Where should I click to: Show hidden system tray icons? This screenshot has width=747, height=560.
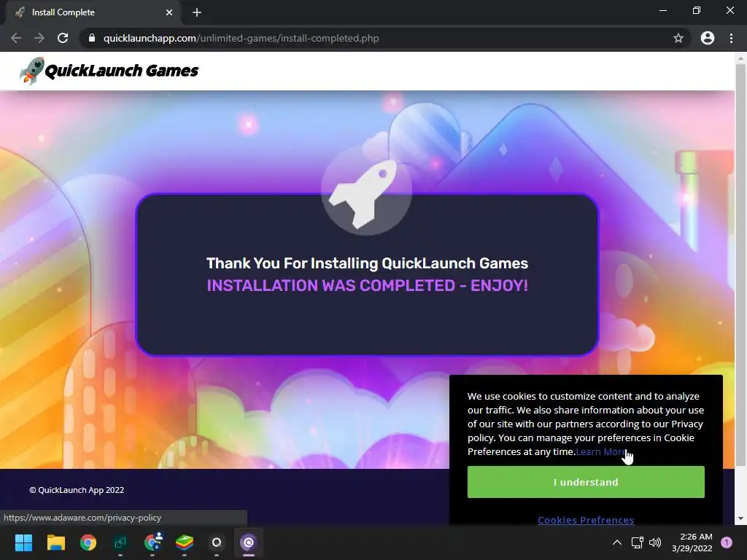(x=617, y=542)
